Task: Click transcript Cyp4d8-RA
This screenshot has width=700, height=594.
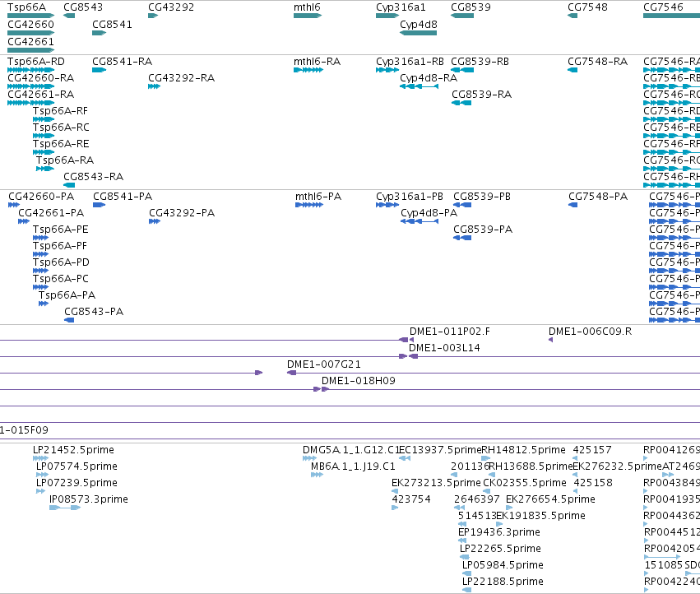Action: click(x=419, y=86)
